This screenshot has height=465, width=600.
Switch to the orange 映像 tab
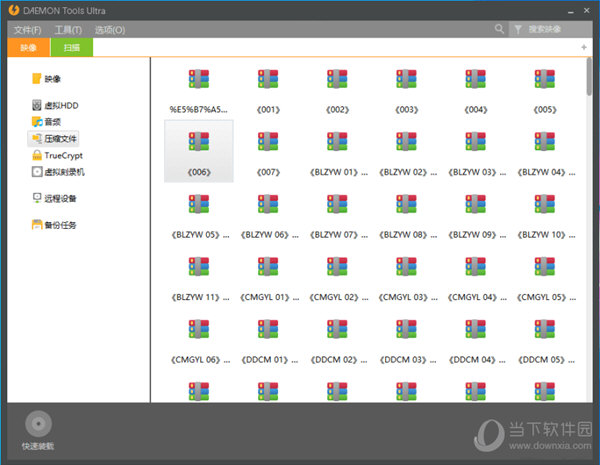coord(28,47)
